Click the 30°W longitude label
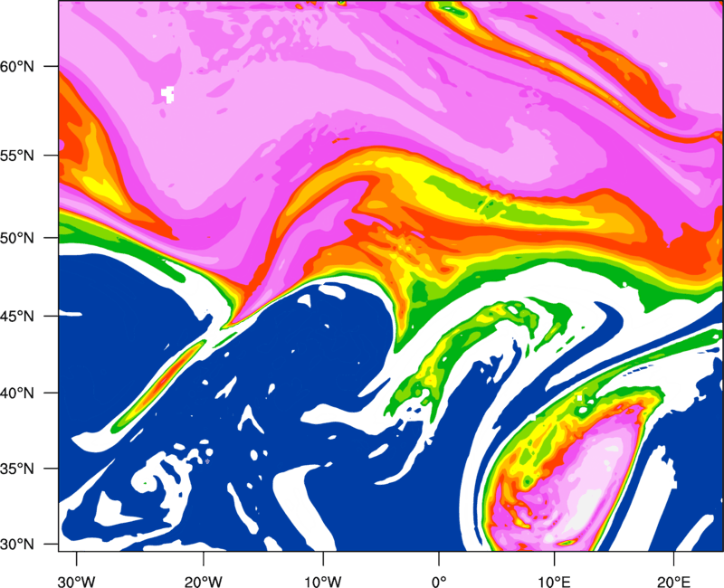724x588 pixels. pos(77,582)
